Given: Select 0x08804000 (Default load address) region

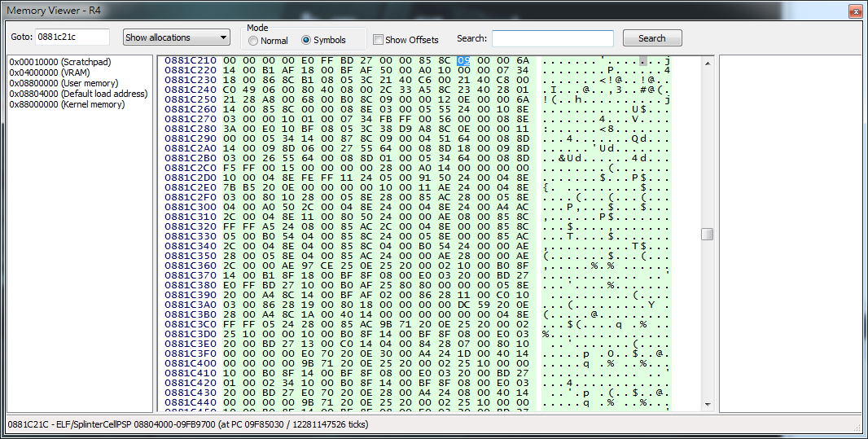Looking at the screenshot, I should click(79, 94).
